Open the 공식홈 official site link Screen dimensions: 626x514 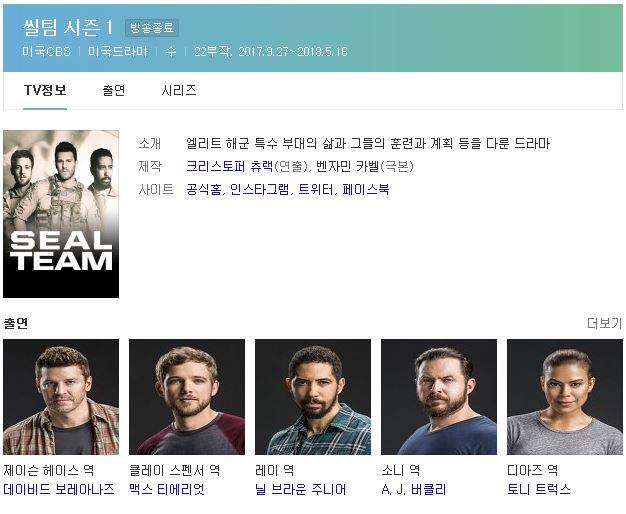coord(204,189)
